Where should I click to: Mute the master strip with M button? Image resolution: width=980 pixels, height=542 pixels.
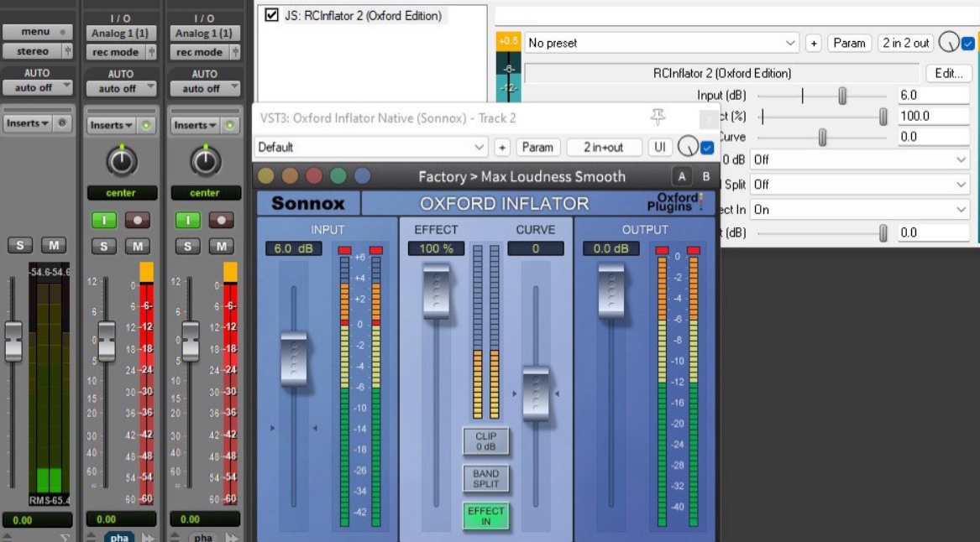click(x=54, y=245)
